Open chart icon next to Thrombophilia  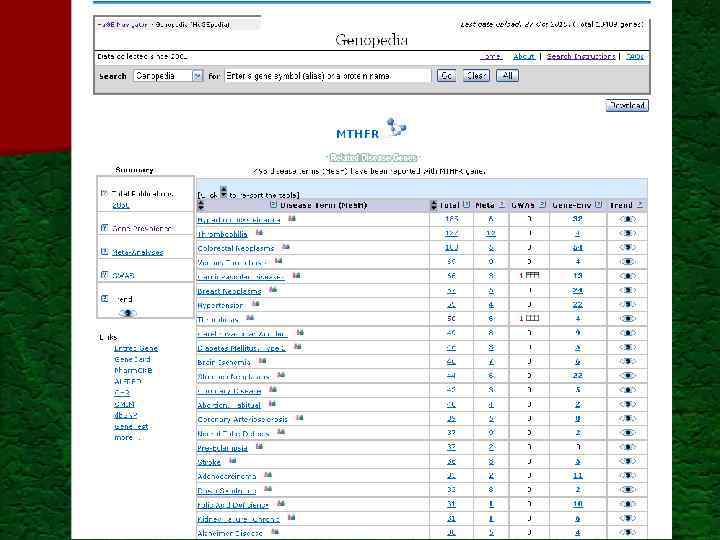click(259, 233)
